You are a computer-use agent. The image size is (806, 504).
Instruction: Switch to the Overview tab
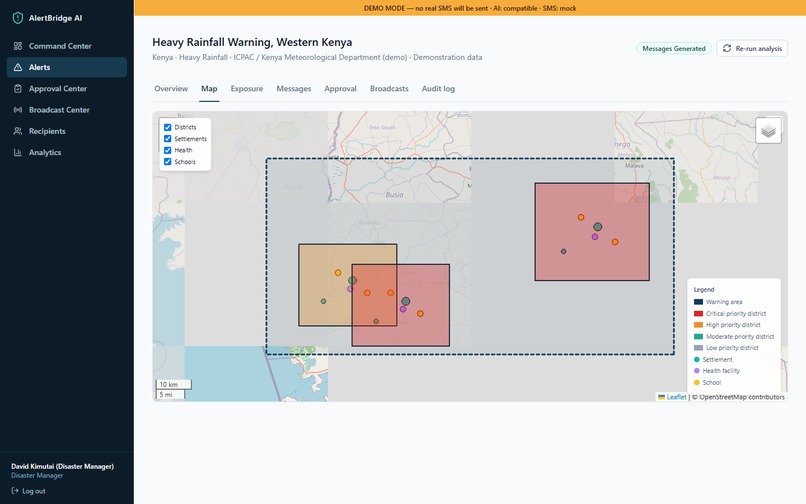tap(171, 88)
